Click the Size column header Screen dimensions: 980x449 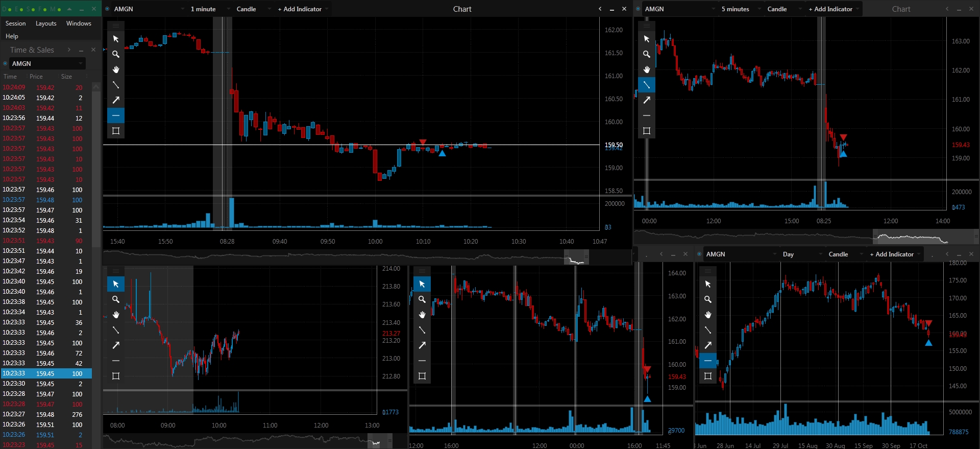[x=66, y=77]
